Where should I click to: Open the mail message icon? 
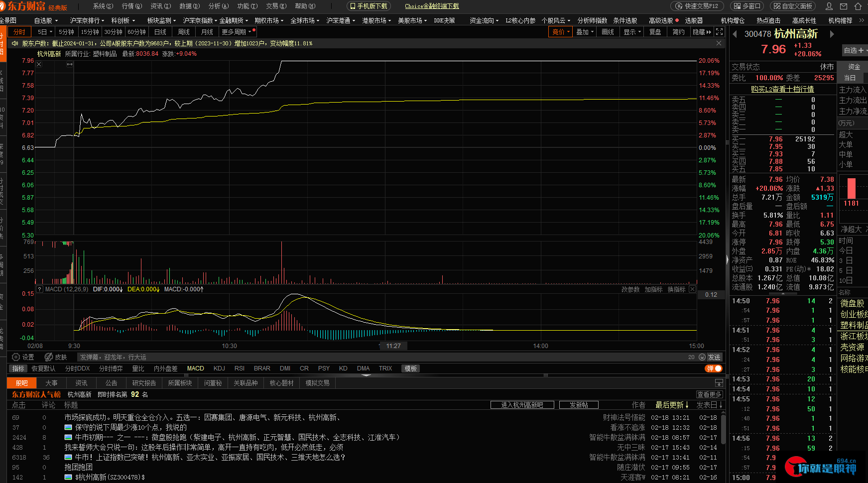point(844,6)
